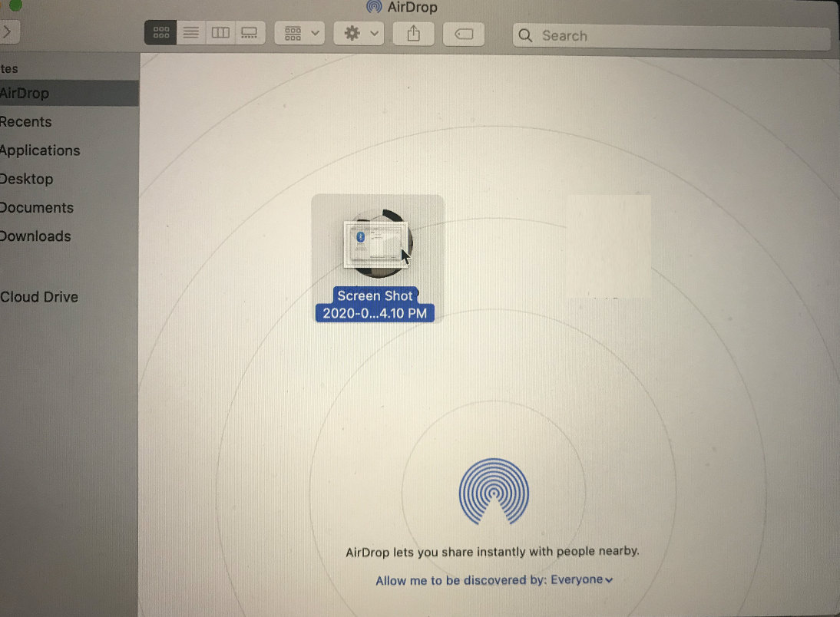Open Downloads in the sidebar
840x617 pixels.
coord(68,236)
